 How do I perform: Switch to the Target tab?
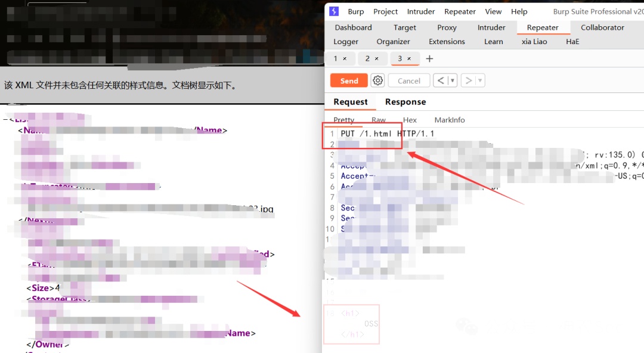pos(404,27)
